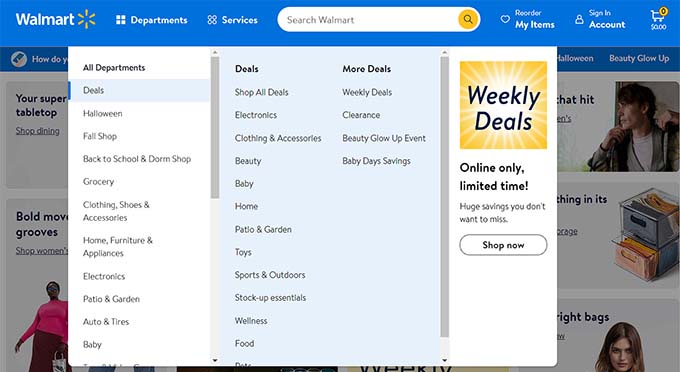Click Clothing & Accessories deals link

coord(278,138)
